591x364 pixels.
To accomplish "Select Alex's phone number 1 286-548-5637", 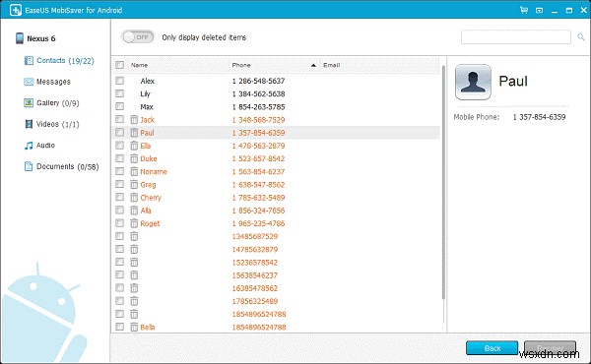I will [x=258, y=81].
